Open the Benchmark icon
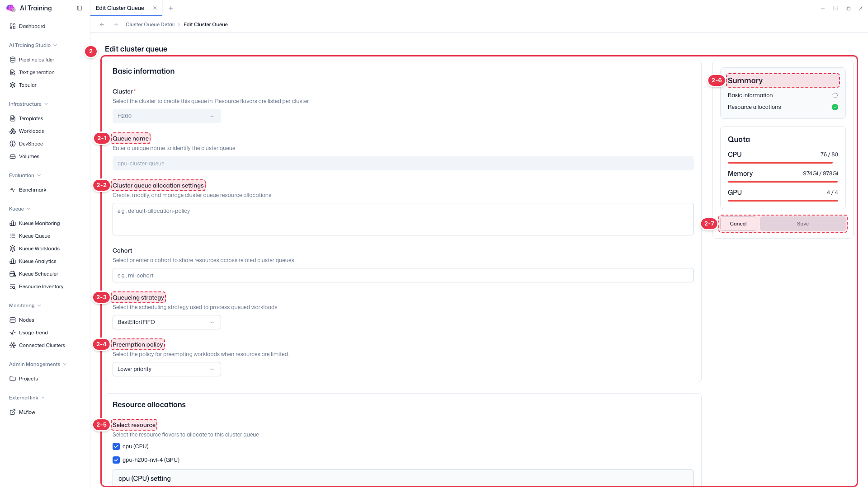 (13, 190)
